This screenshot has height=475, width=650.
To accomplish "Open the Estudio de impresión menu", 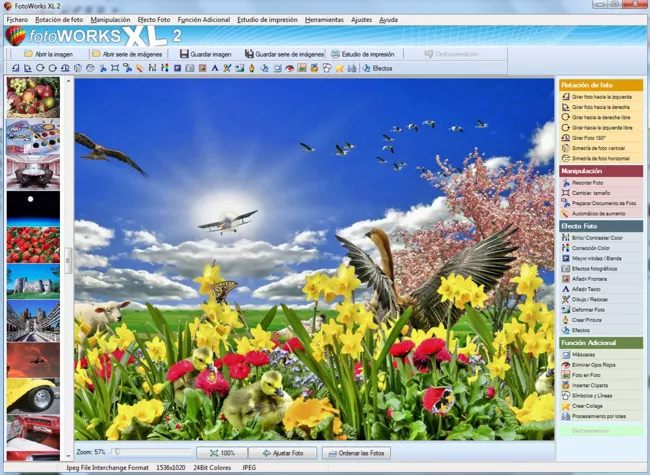I will coord(267,19).
